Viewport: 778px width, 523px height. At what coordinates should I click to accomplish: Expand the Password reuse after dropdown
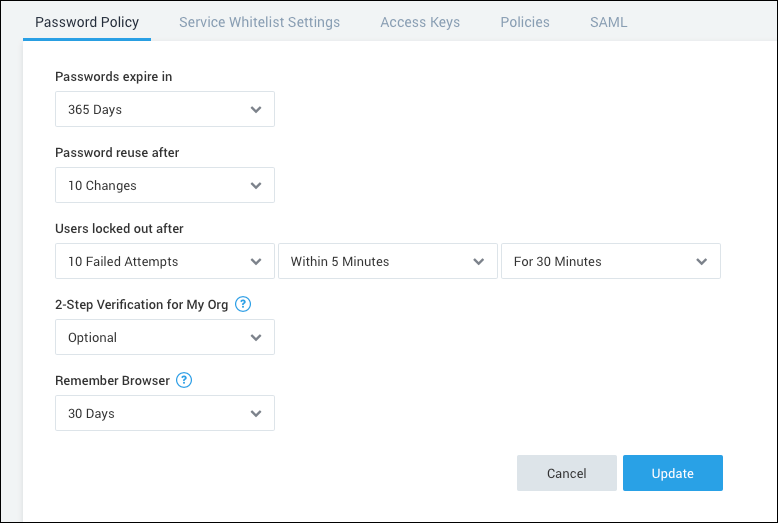pyautogui.click(x=164, y=186)
